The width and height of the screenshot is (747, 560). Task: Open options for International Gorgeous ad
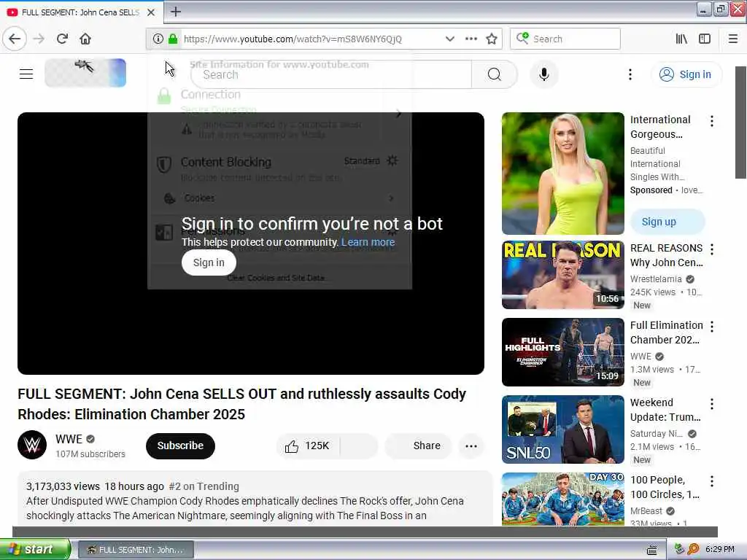tap(712, 121)
